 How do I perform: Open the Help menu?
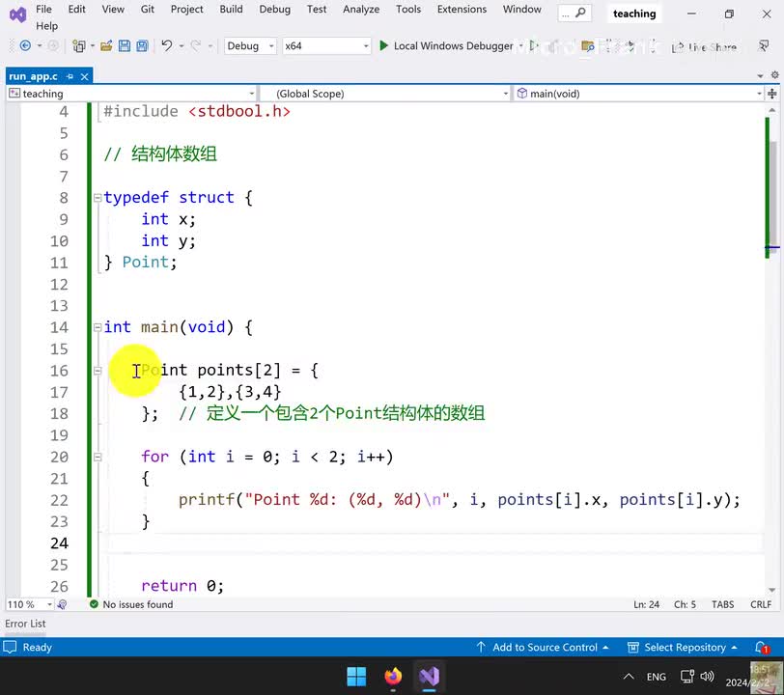[46, 26]
